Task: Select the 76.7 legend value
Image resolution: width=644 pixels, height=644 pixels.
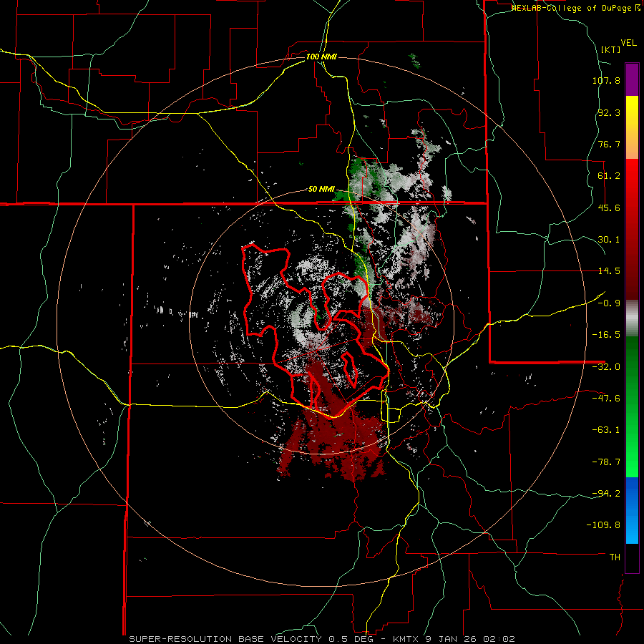Action: click(x=609, y=144)
